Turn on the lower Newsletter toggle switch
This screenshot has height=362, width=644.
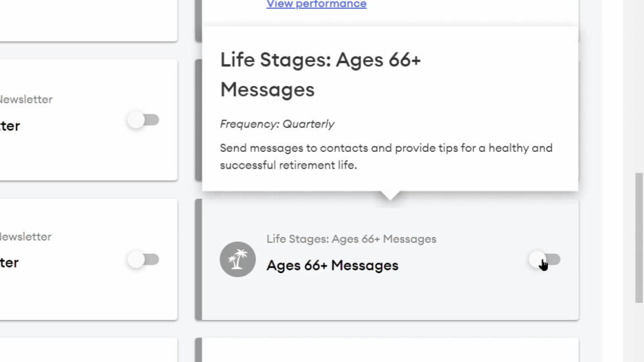[x=143, y=259]
